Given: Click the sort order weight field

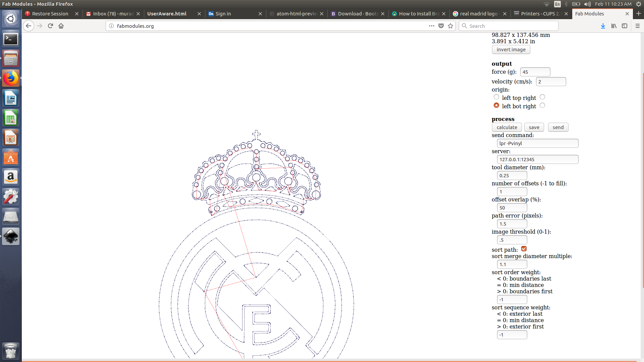Looking at the screenshot, I should point(512,300).
